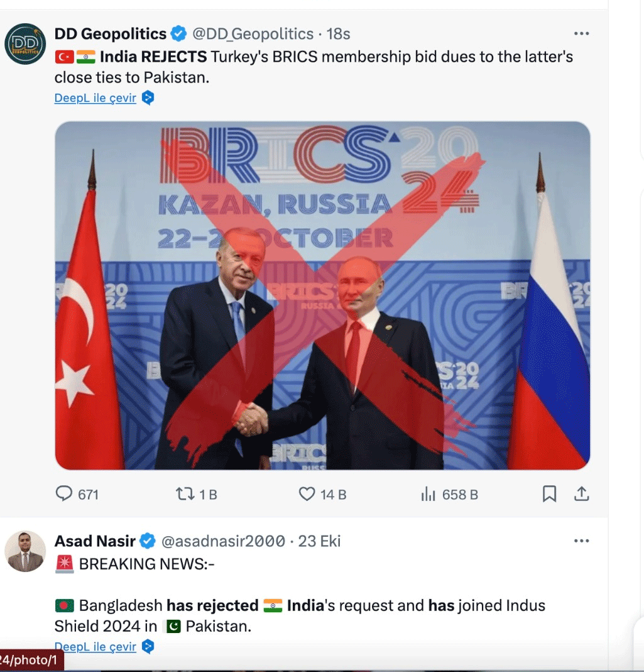This screenshot has width=644, height=672.
Task: Click the 18s timestamp on first tweet
Action: [x=339, y=33]
